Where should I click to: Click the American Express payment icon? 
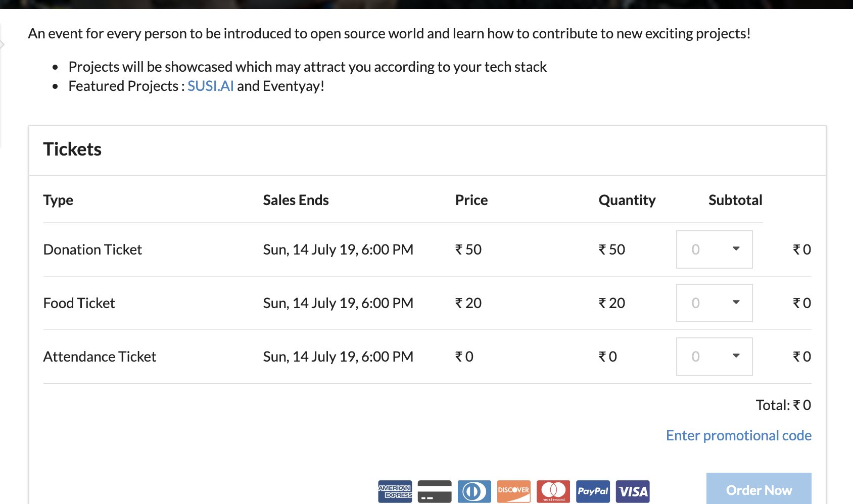(395, 491)
